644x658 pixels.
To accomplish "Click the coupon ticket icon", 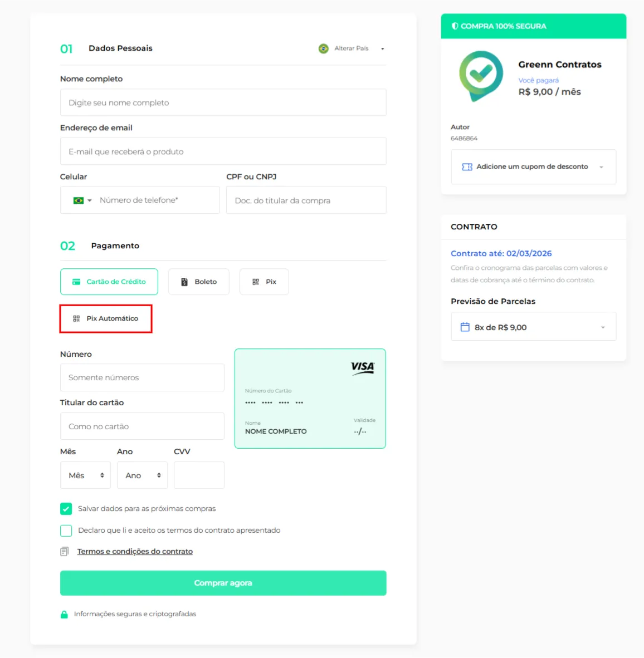I will point(467,167).
